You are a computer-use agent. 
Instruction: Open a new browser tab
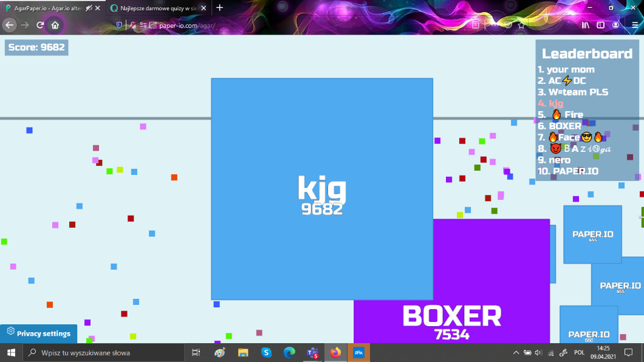point(220,8)
